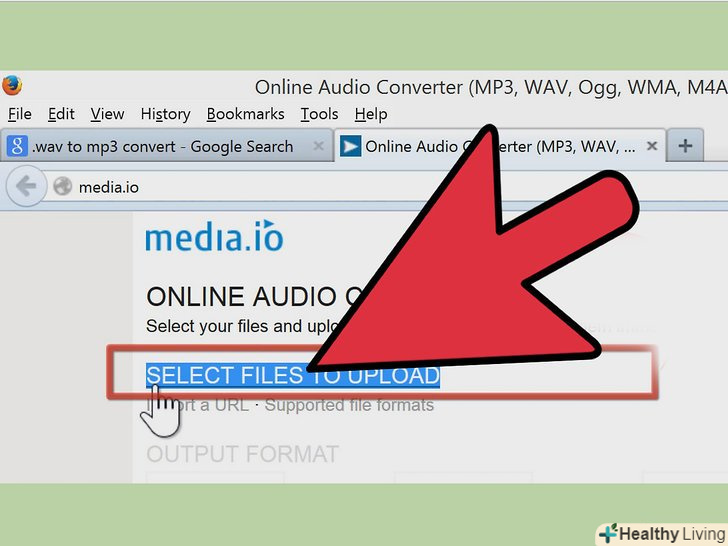Close the Google Search tab

click(x=318, y=146)
